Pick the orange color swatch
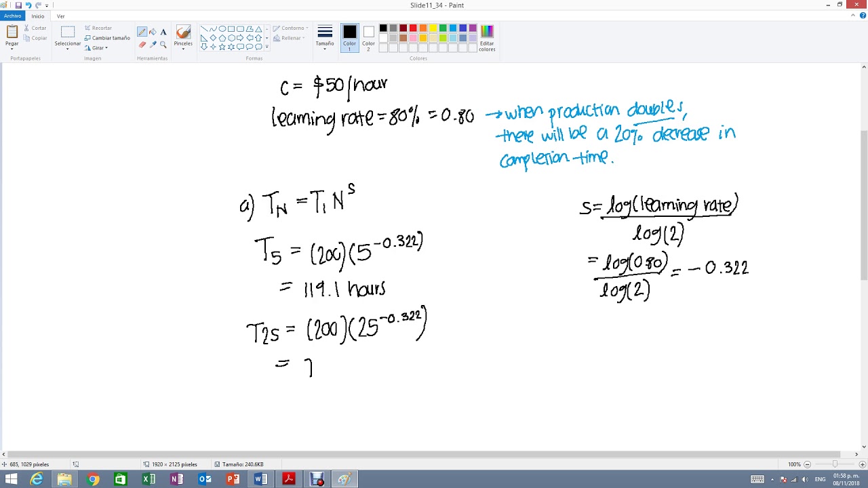Image resolution: width=868 pixels, height=488 pixels. click(423, 28)
